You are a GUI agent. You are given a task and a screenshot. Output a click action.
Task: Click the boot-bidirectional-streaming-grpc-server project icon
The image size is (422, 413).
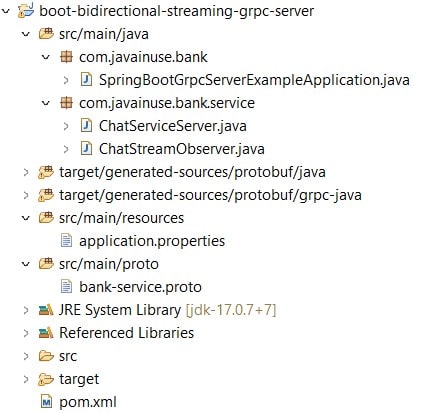click(x=26, y=11)
